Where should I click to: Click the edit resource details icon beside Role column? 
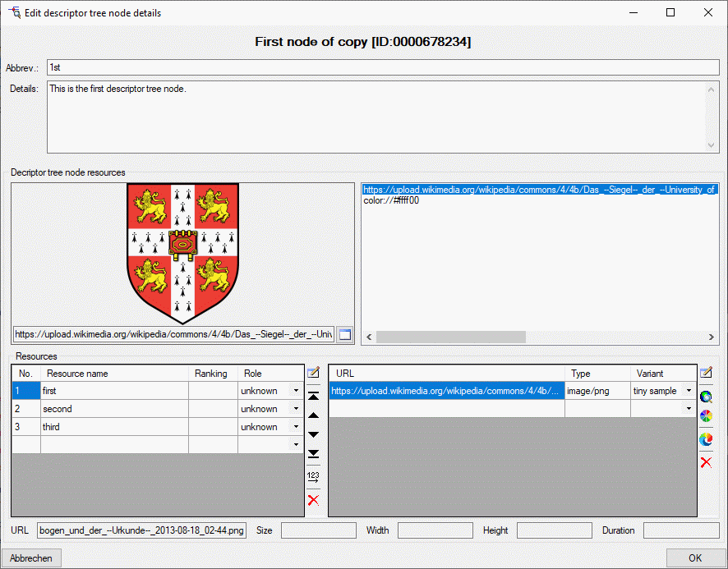pyautogui.click(x=313, y=372)
